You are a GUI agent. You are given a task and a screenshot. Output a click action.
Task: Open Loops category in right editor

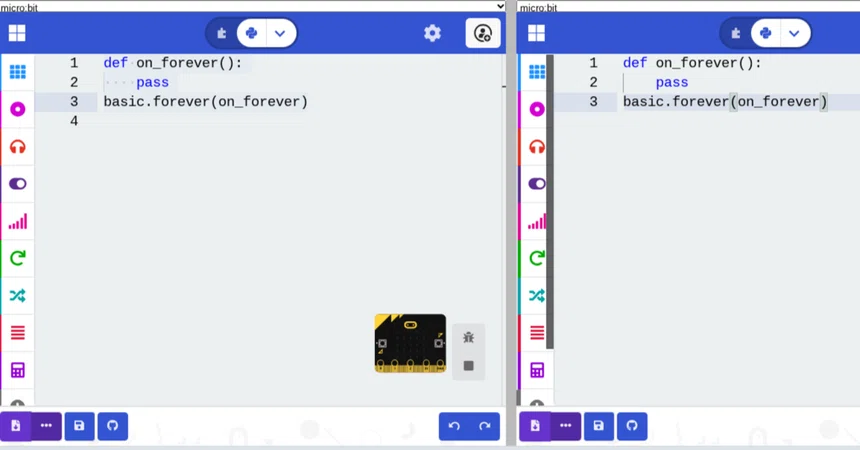[x=536, y=258]
